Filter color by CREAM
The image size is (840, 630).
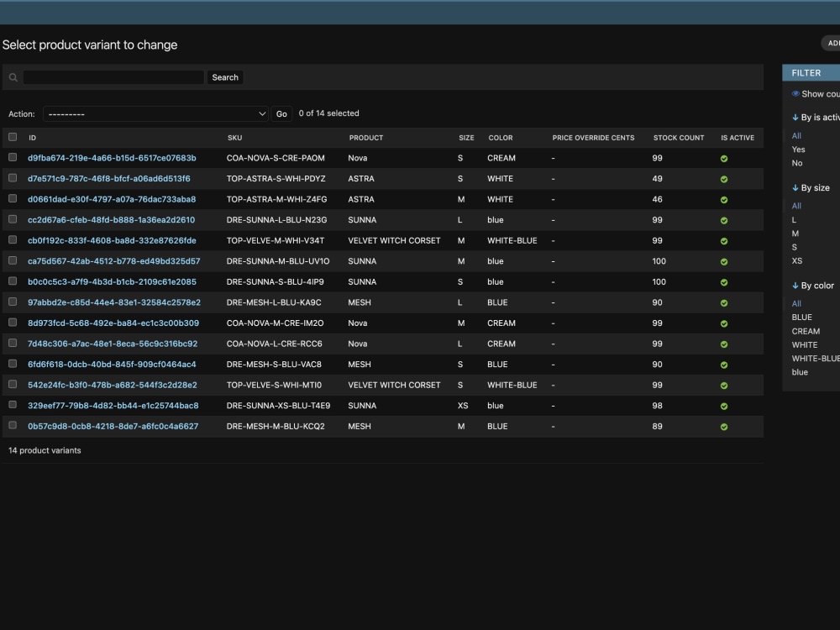806,331
